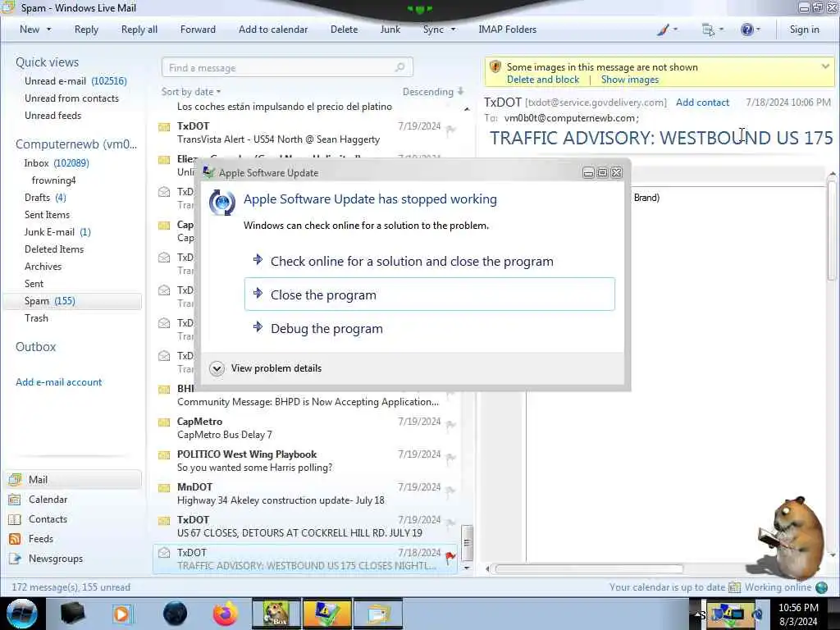The width and height of the screenshot is (840, 630).
Task: Click the Contacts icon in navigation pane
Action: tap(15, 519)
